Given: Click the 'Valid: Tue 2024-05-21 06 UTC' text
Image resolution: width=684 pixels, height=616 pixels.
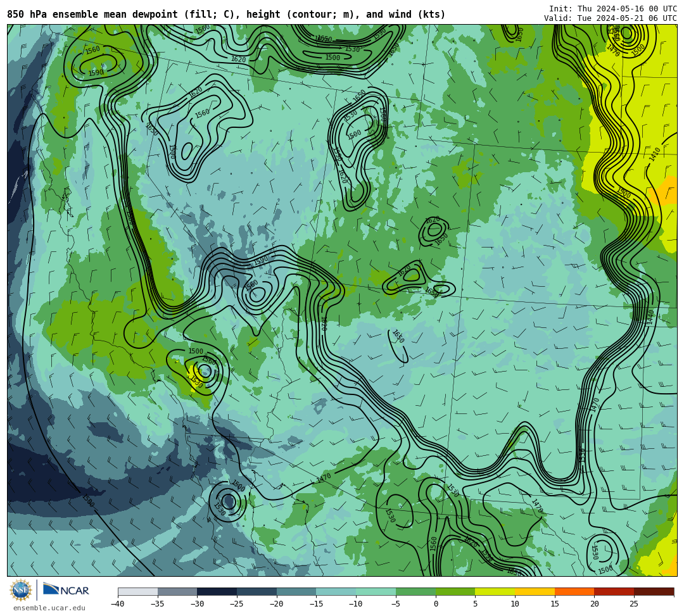Looking at the screenshot, I should point(611,18).
